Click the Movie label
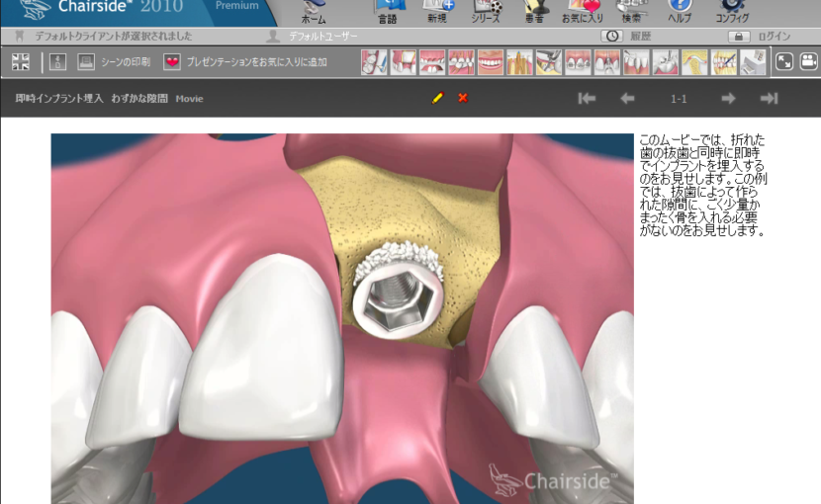This screenshot has width=821, height=504. [x=190, y=99]
